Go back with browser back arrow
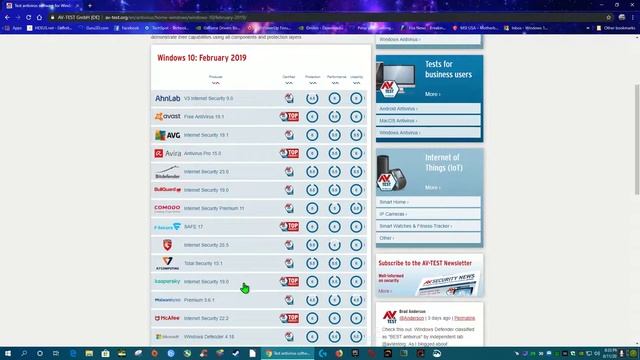This screenshot has width=640, height=360. (7, 18)
